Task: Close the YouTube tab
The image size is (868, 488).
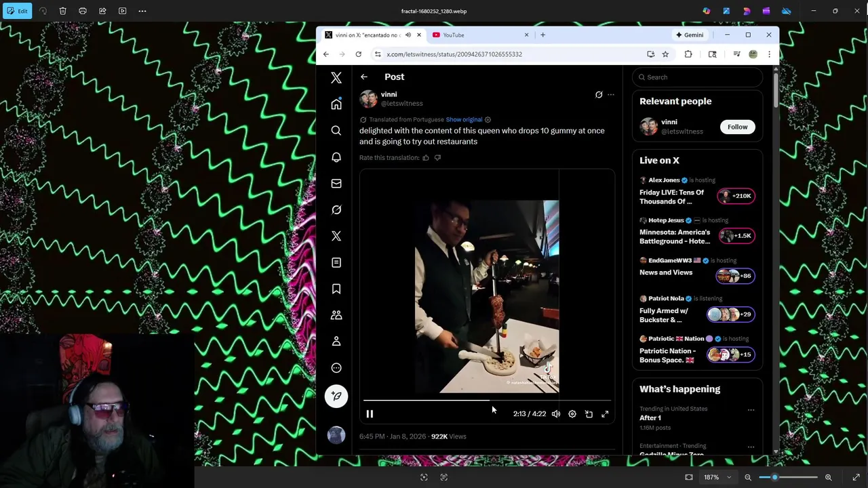Action: tap(526, 35)
